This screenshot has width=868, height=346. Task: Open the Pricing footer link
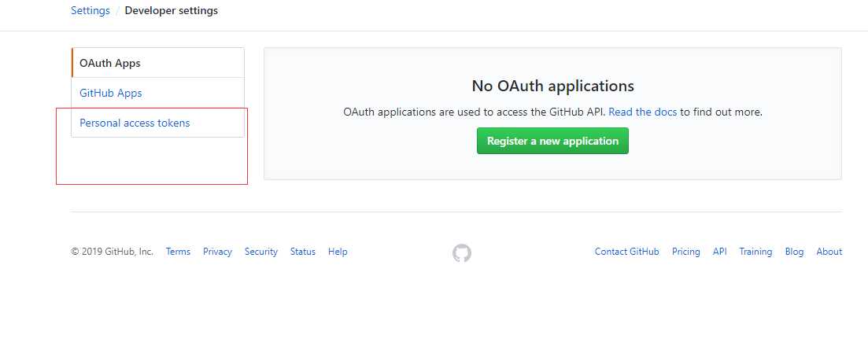pos(686,252)
